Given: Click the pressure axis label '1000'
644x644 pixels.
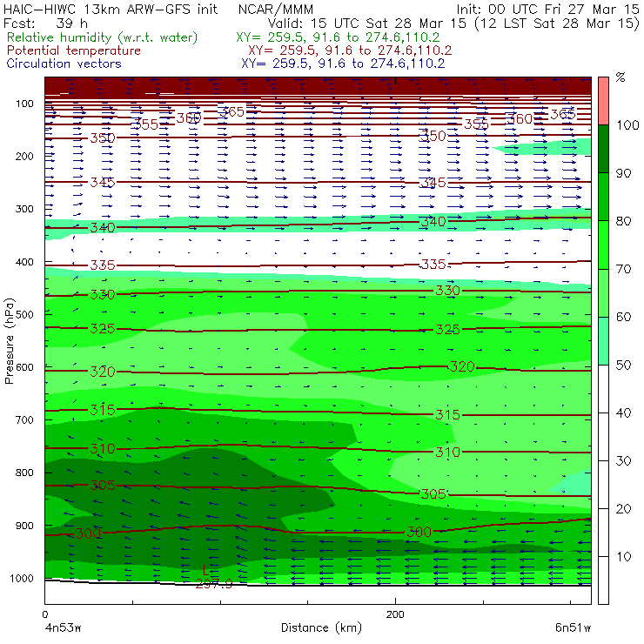Looking at the screenshot, I should (x=22, y=578).
